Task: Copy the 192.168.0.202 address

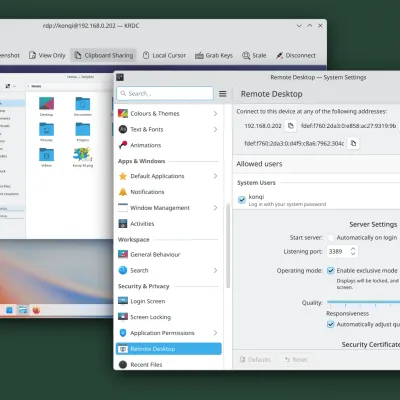Action: [x=291, y=126]
